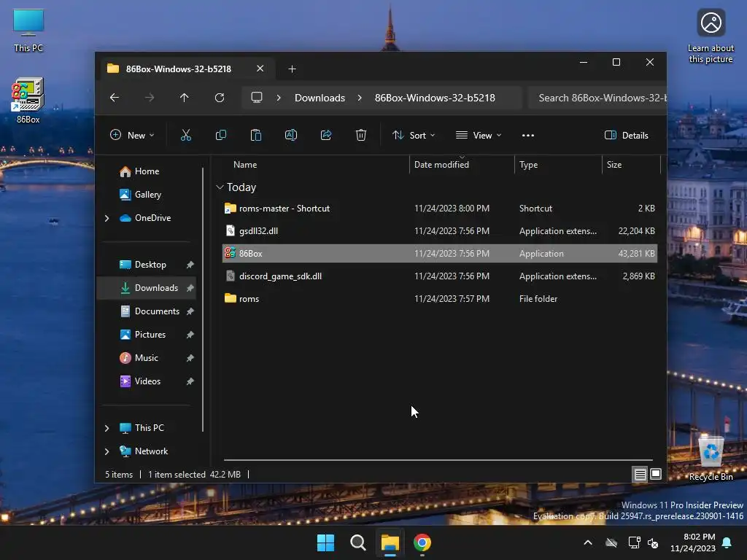Click the Delete trash can icon
The height and width of the screenshot is (560, 747).
(361, 135)
